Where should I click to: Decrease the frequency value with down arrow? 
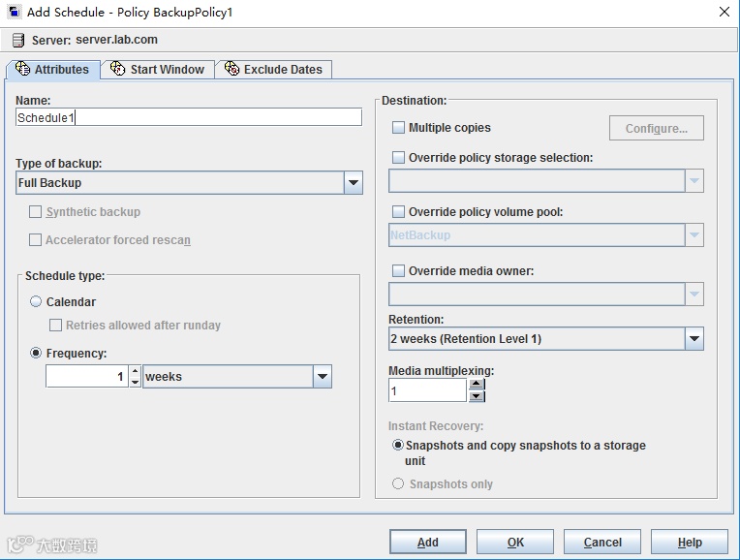135,382
